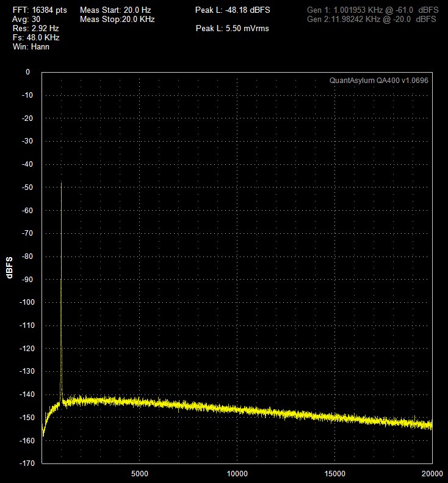Click the 20000 label on the X axis
Image resolution: width=448 pixels, height=483 pixels.
(432, 474)
